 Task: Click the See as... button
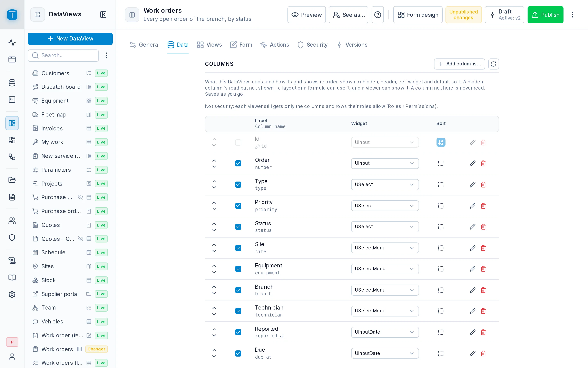349,15
